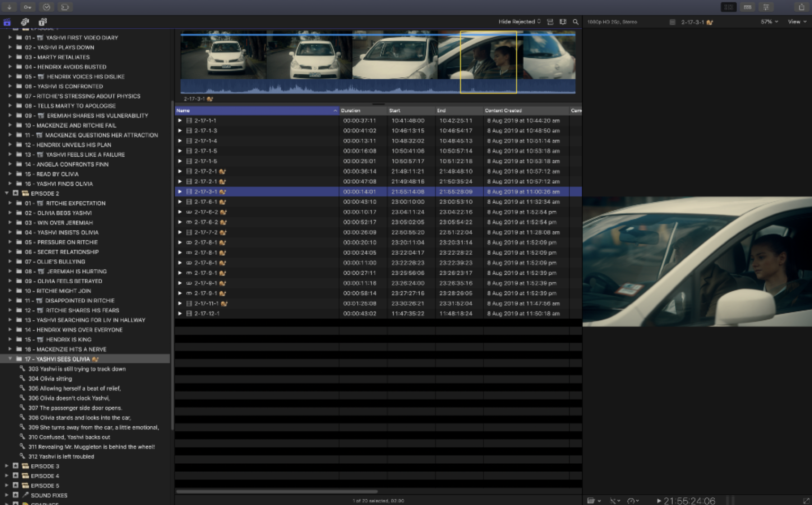This screenshot has width=812, height=505.
Task: Collapse the 17 - YASHVI SEES OLIVIA folder
Action: [10, 359]
